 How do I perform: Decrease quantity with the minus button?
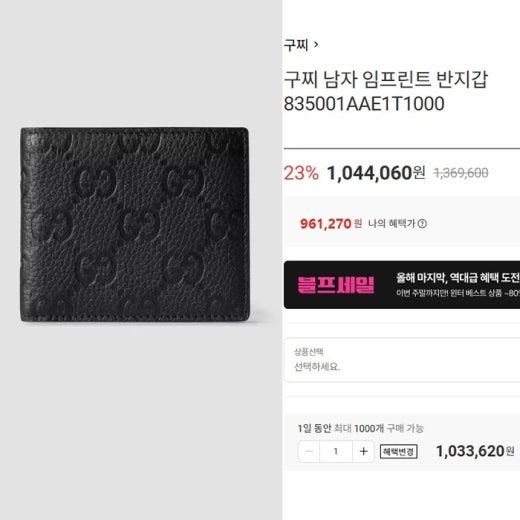pyautogui.click(x=309, y=451)
